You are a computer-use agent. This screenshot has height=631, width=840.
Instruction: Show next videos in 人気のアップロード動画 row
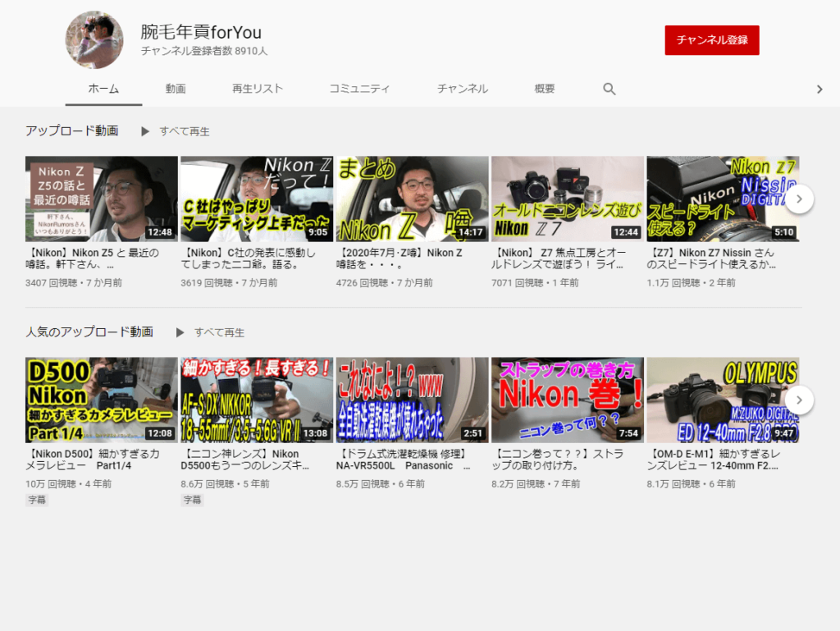pyautogui.click(x=799, y=400)
